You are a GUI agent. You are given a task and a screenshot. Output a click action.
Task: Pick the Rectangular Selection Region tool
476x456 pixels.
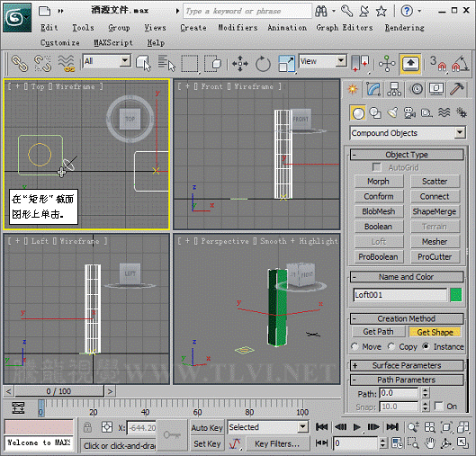point(190,64)
